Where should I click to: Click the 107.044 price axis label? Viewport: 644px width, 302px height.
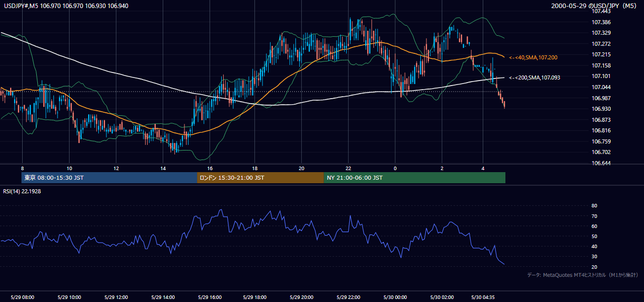(602, 87)
